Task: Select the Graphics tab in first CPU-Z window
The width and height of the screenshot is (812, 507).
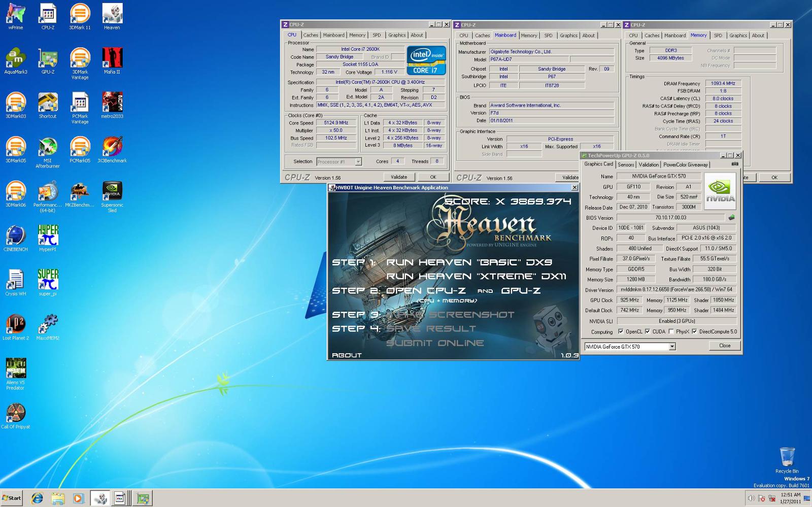Action: point(397,35)
